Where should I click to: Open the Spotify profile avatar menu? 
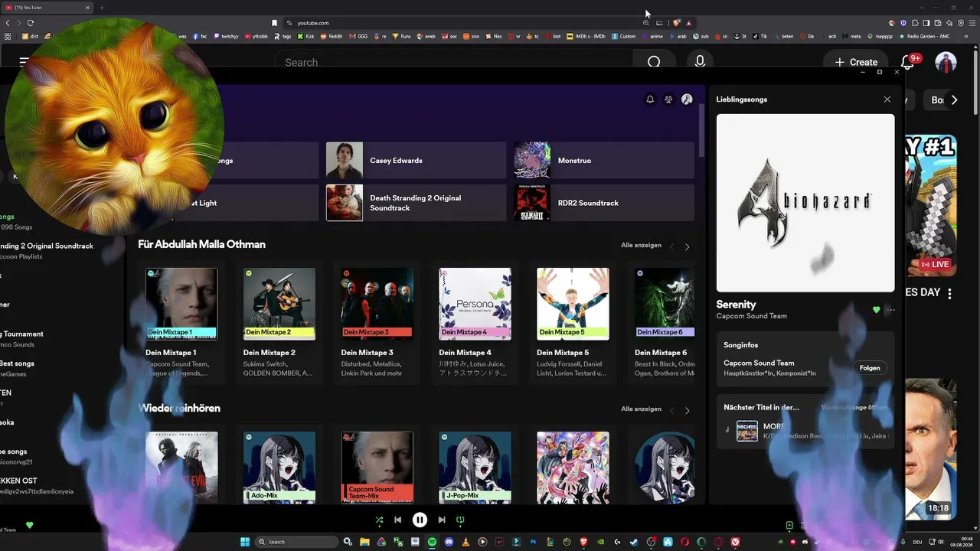point(687,99)
